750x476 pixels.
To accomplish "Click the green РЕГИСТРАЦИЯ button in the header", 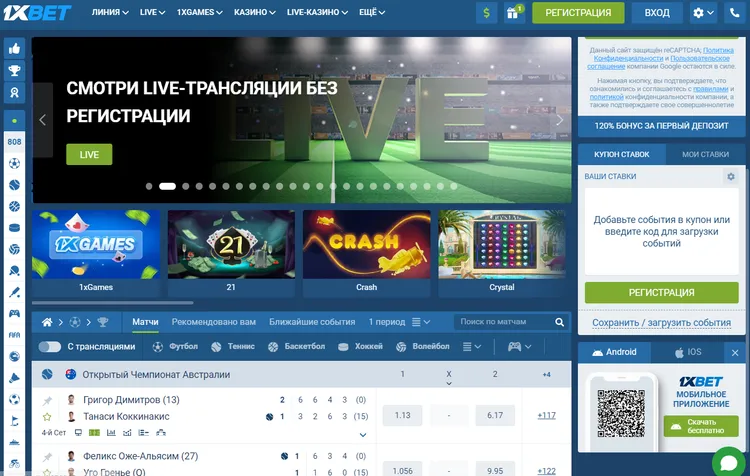I will (578, 13).
